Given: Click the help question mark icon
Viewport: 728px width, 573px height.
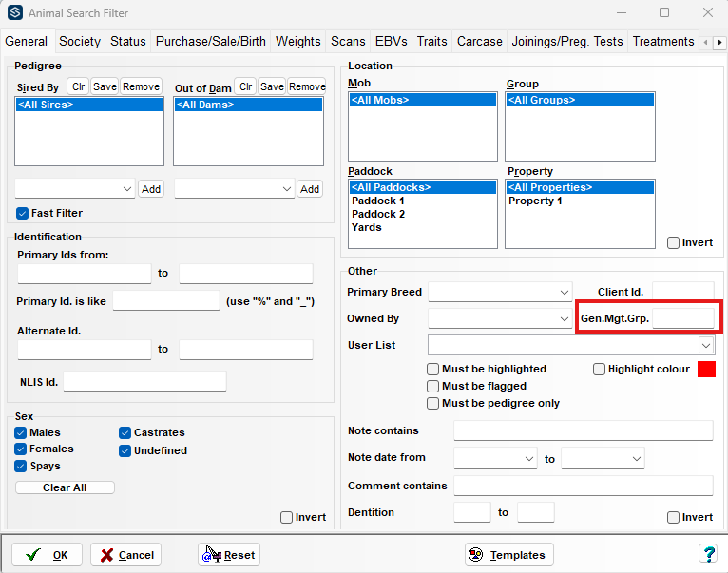Looking at the screenshot, I should [708, 554].
